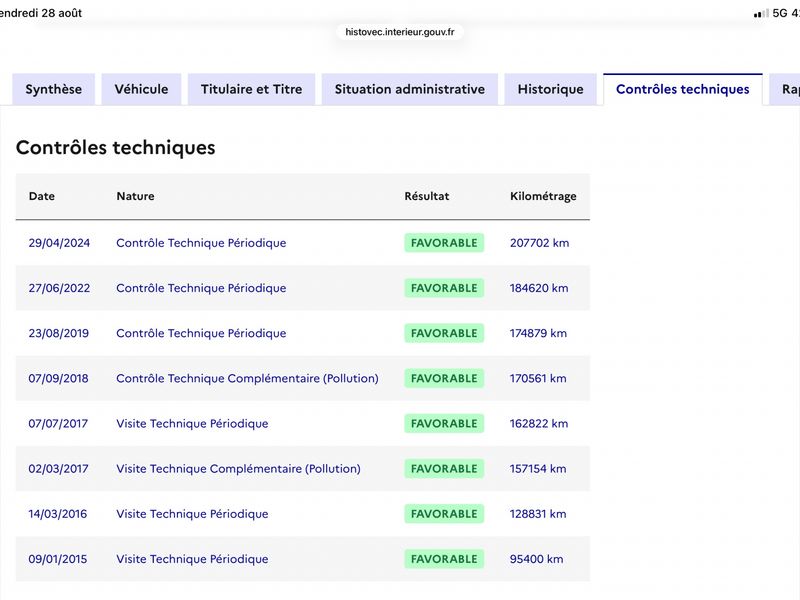800x600 pixels.
Task: Click the Kilométrage column header
Action: pyautogui.click(x=543, y=196)
